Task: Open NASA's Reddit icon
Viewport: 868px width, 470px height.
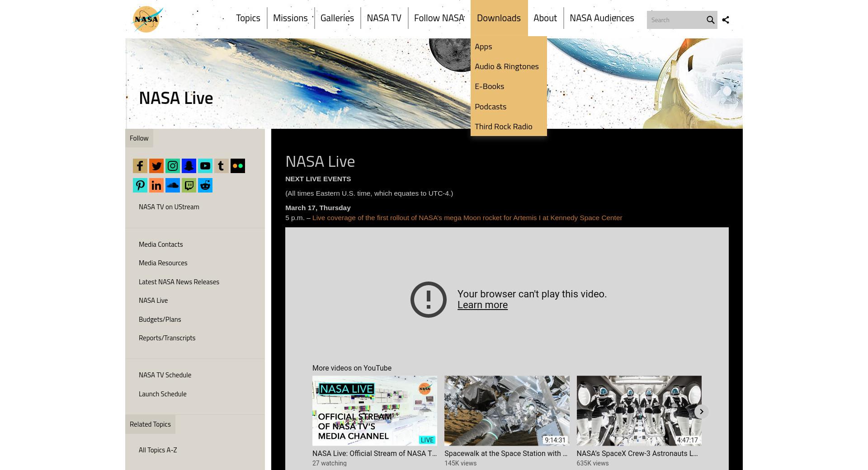Action: pyautogui.click(x=205, y=185)
